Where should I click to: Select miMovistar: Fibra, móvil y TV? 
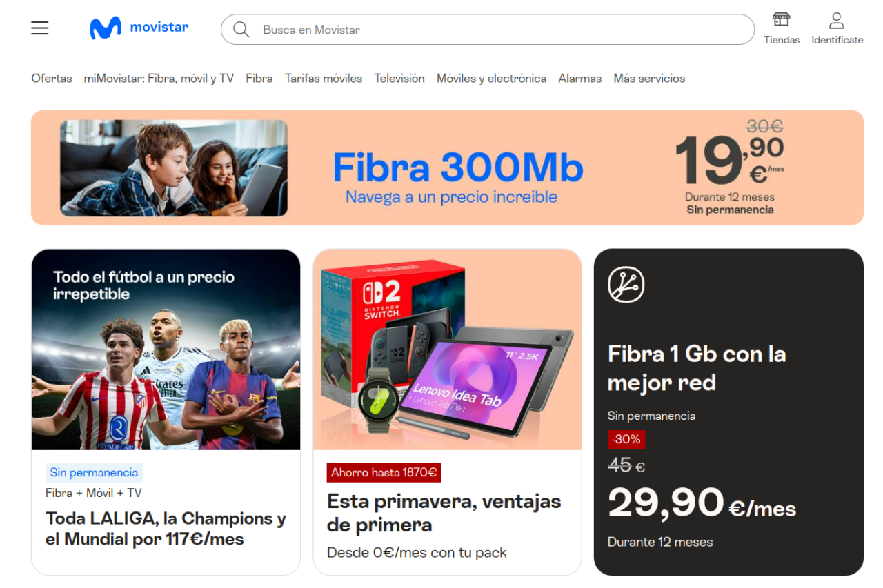pos(159,79)
